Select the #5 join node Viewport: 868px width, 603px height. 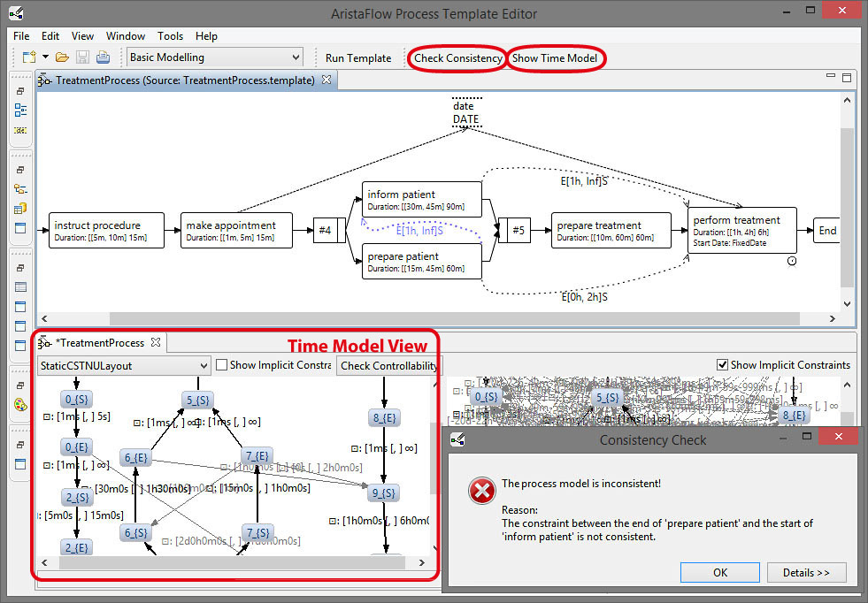[x=514, y=230]
